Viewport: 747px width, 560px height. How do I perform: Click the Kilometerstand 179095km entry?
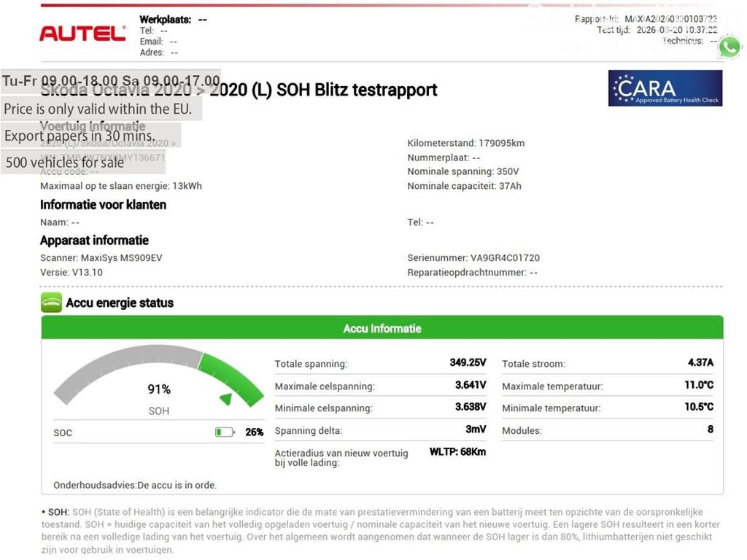pyautogui.click(x=465, y=143)
